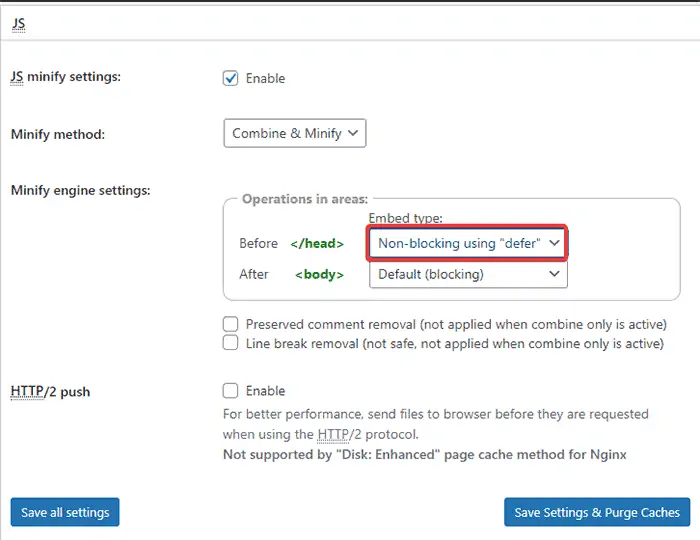Click the green </head> tag text
This screenshot has height=540, width=700.
(317, 243)
